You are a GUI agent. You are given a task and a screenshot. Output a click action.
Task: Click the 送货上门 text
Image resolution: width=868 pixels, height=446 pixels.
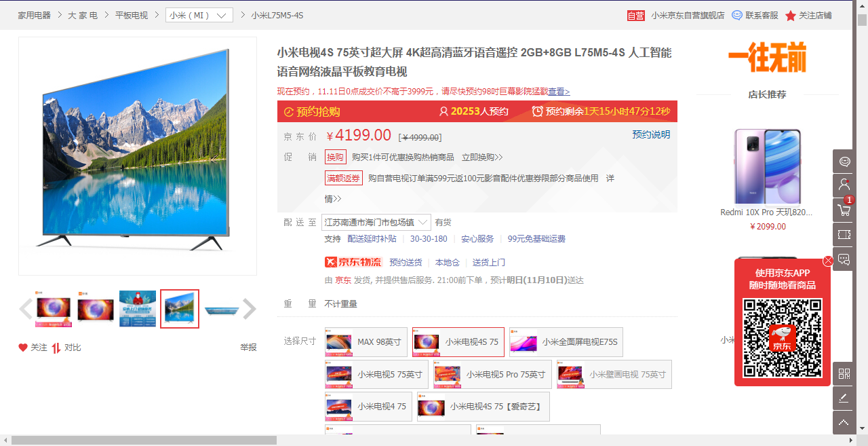coord(489,262)
